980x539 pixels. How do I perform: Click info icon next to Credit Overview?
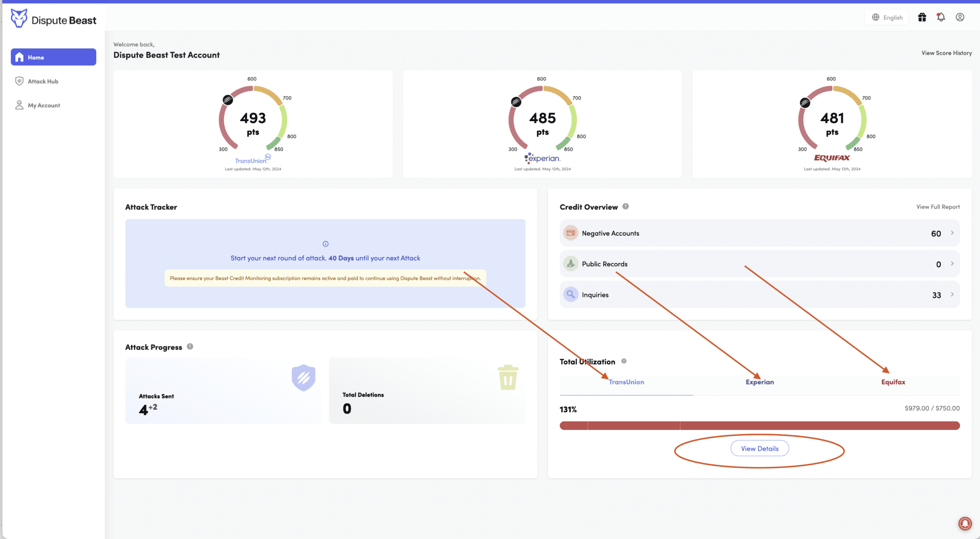(x=625, y=206)
